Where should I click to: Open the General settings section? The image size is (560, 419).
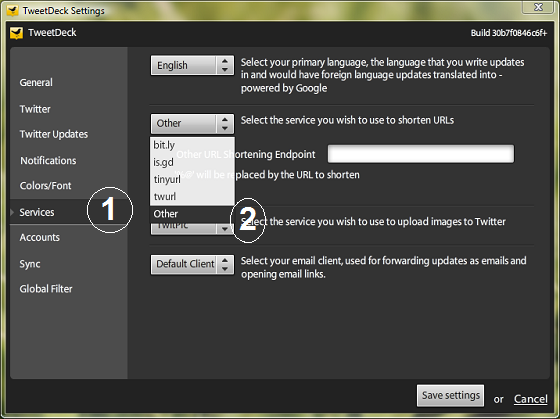pos(36,83)
